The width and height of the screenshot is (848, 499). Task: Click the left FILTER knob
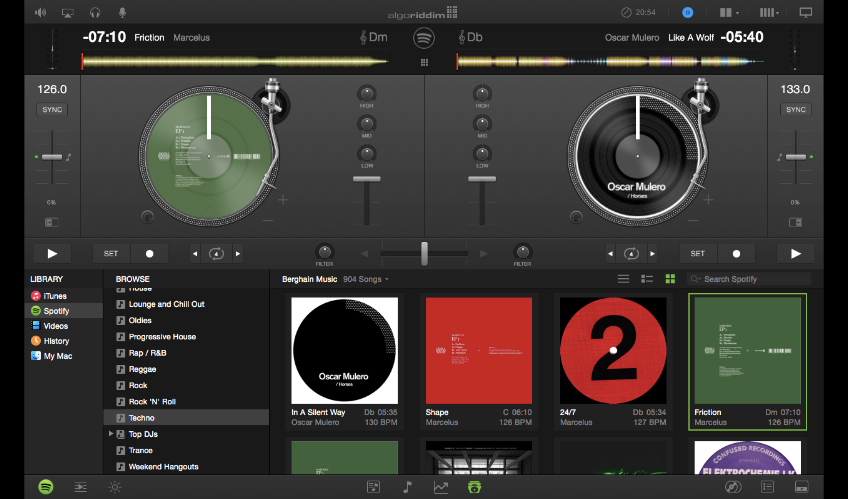(324, 252)
